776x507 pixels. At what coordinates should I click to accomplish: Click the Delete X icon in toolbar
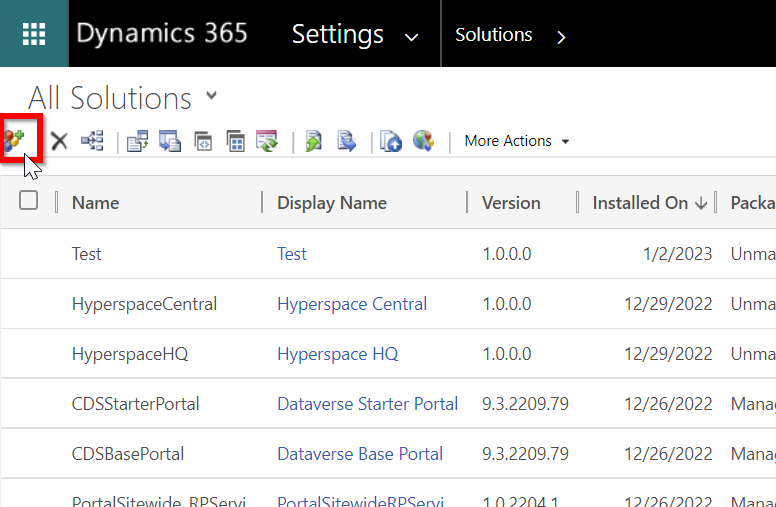coord(59,141)
